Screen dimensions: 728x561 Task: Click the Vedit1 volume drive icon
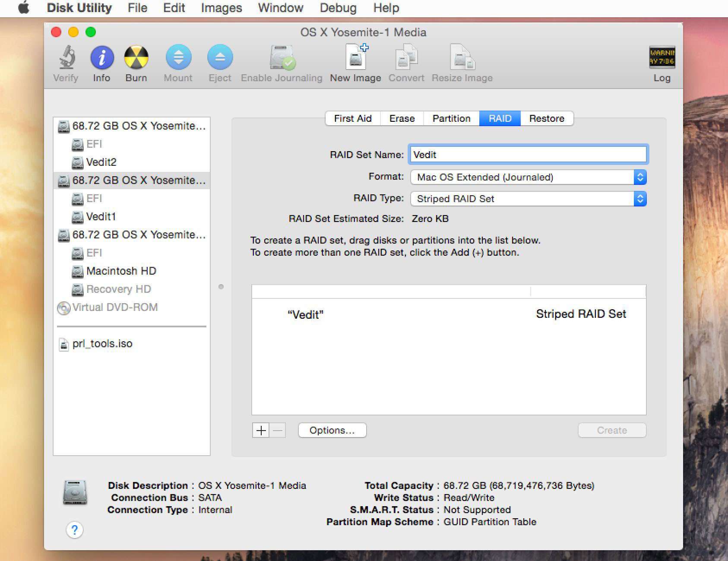(x=77, y=217)
